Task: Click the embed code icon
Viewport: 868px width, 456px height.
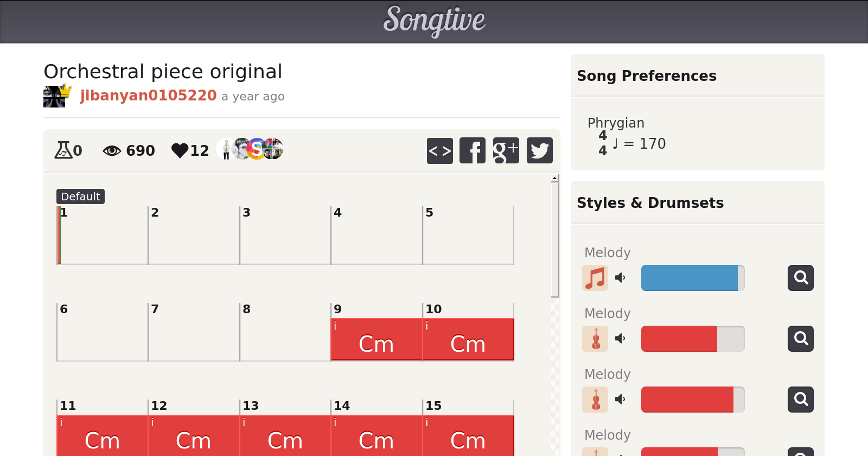Action: (x=439, y=150)
